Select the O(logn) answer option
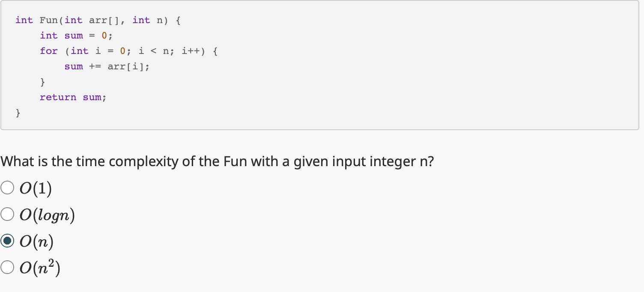The width and height of the screenshot is (644, 292). (7, 214)
